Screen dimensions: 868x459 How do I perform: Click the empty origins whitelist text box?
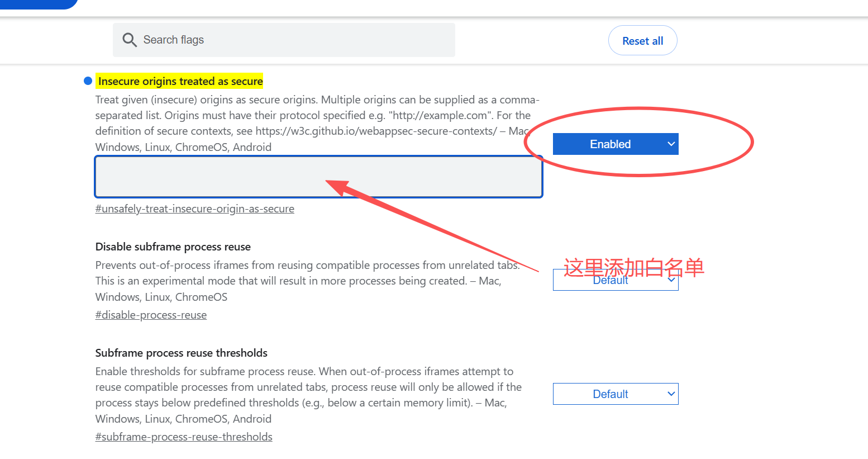coord(318,177)
